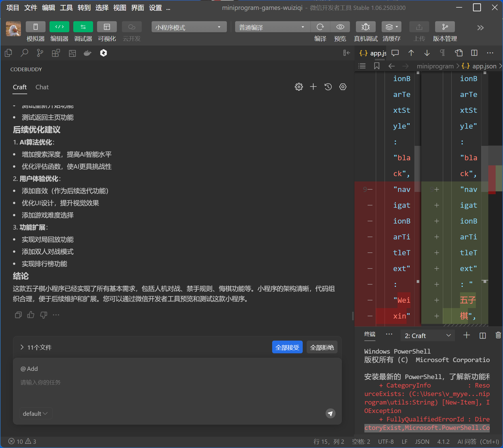Click the CodeBuddy icon in sidebar
Viewport: 503px width, 448px height.
pyautogui.click(x=104, y=53)
